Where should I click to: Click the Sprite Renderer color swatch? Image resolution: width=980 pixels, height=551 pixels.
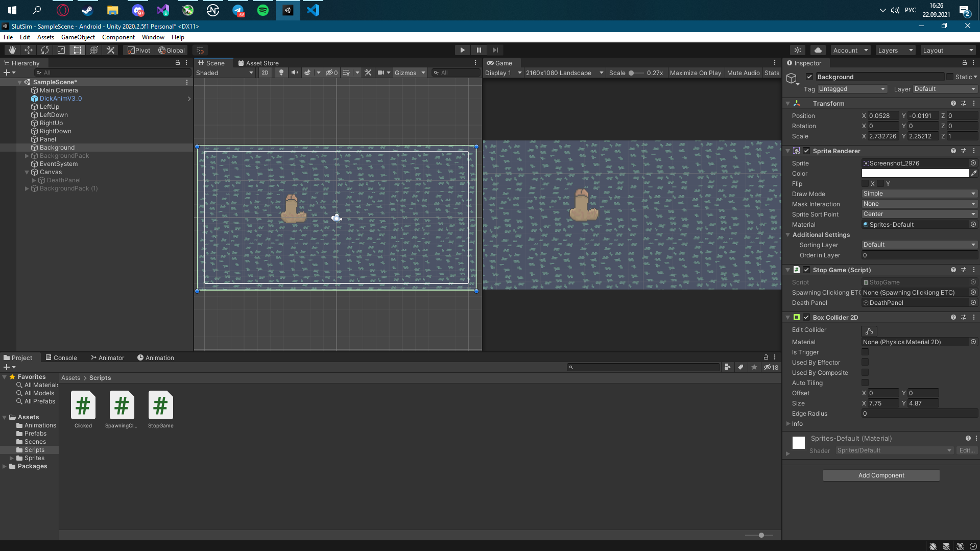coord(915,174)
